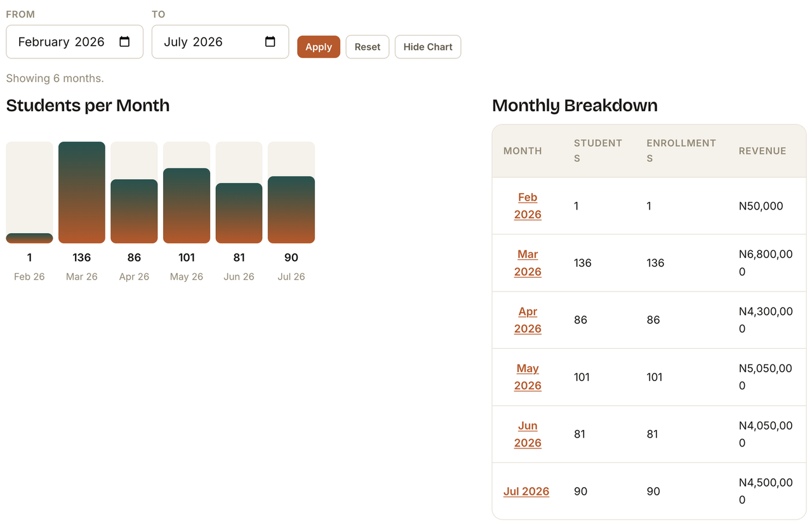Click the 'Feb 26' chart axis label
Screen dimensions: 812x524
coord(30,277)
